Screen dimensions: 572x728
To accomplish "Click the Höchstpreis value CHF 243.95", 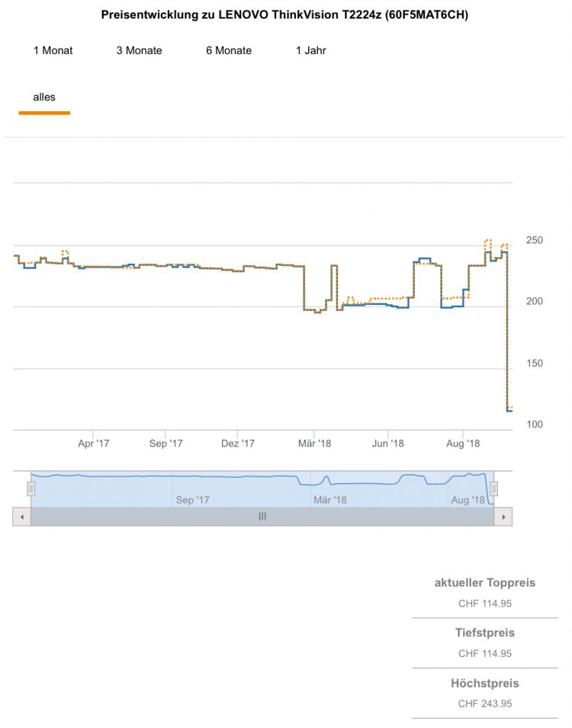I will point(484,704).
